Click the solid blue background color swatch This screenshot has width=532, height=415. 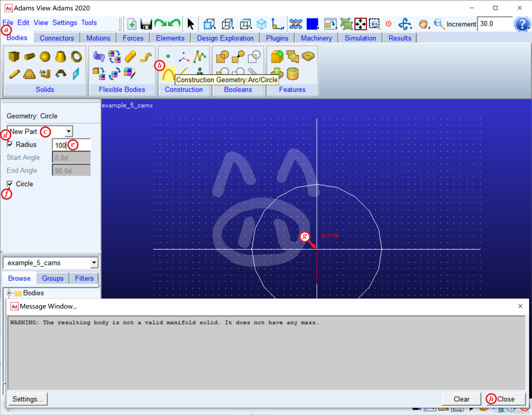[312, 24]
